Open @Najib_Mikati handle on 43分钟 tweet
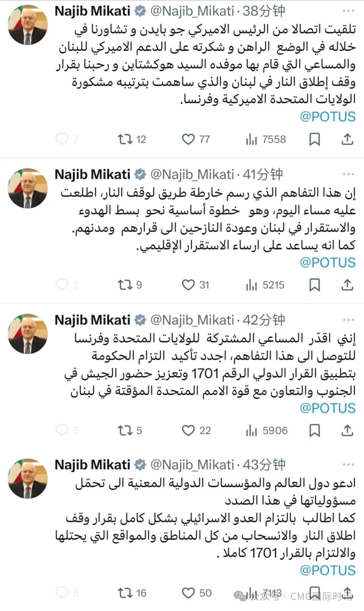 point(192,465)
